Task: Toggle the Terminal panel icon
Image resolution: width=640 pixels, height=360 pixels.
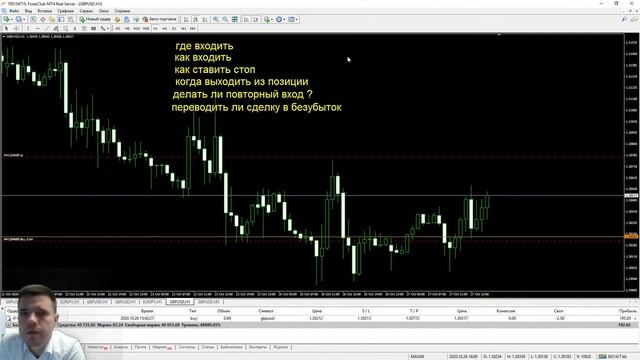Action: [x=61, y=19]
